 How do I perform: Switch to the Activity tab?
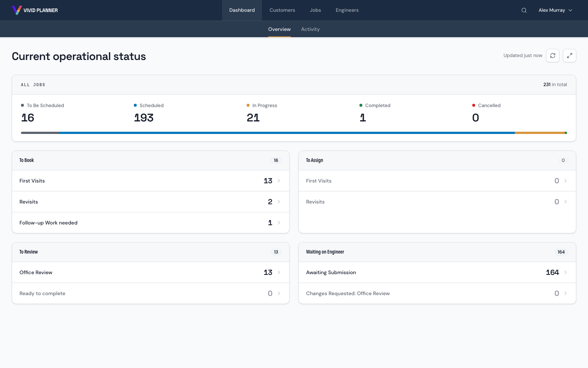tap(310, 29)
